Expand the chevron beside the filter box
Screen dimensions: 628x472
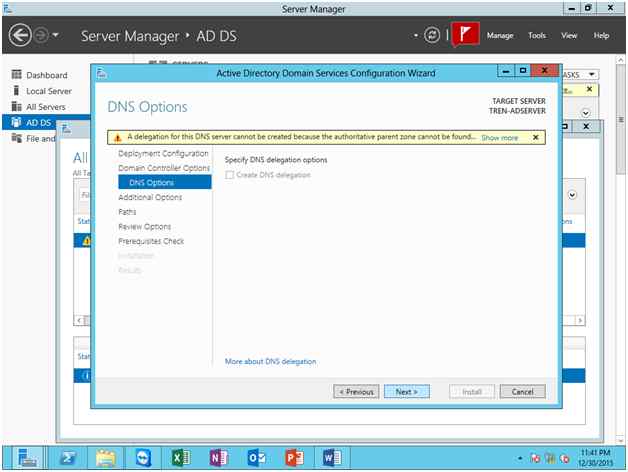[572, 195]
